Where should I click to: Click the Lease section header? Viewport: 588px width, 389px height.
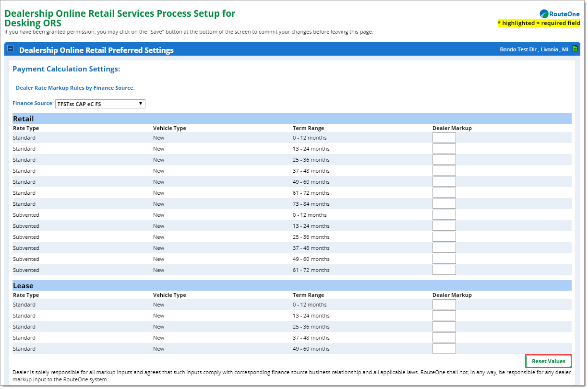[x=292, y=285]
